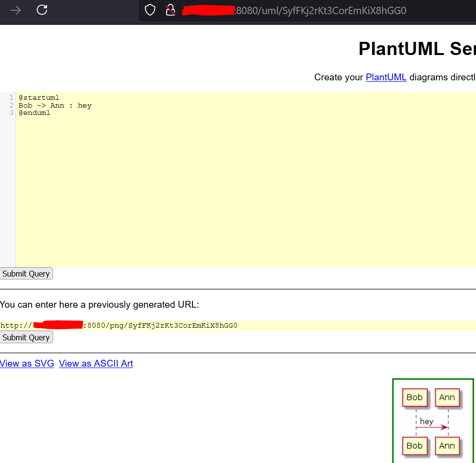
Task: Click the PlantUML Server page heading
Action: pos(417,49)
